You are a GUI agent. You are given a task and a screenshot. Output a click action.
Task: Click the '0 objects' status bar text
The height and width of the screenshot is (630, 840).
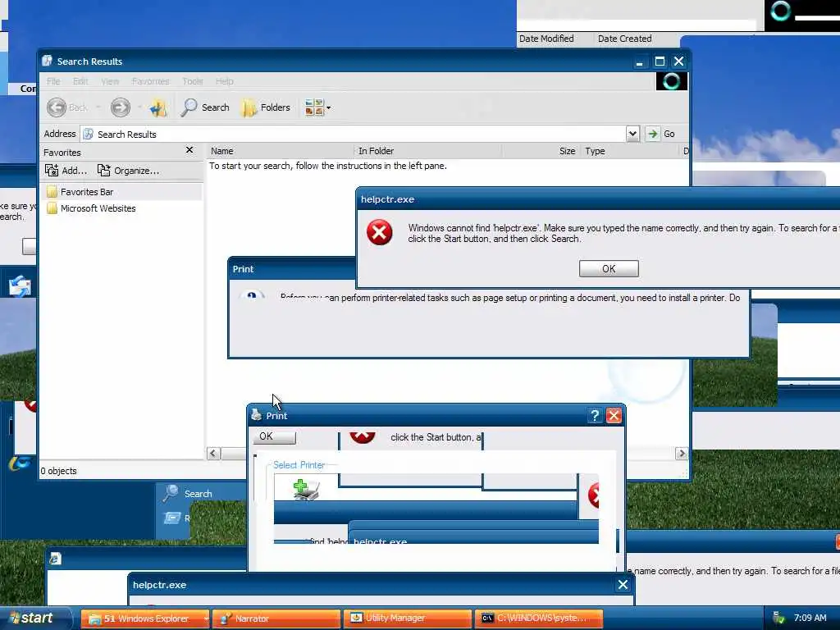(59, 471)
